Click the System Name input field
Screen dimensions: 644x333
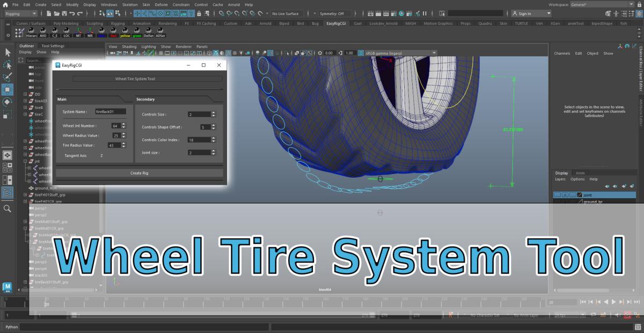click(x=110, y=112)
